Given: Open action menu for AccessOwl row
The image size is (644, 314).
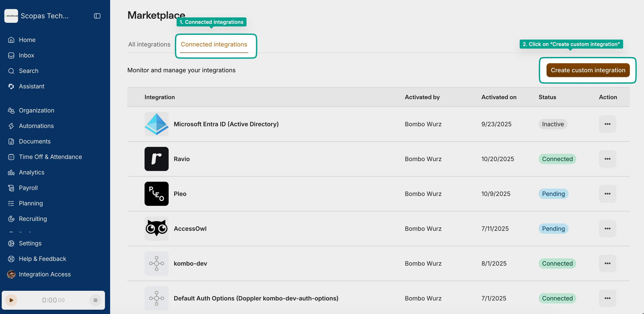Looking at the screenshot, I should 607,229.
